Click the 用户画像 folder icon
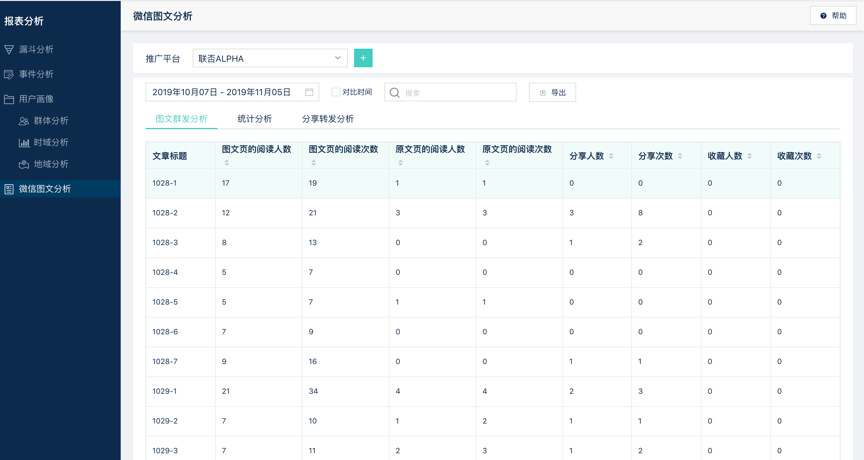This screenshot has height=460, width=864. [x=9, y=99]
